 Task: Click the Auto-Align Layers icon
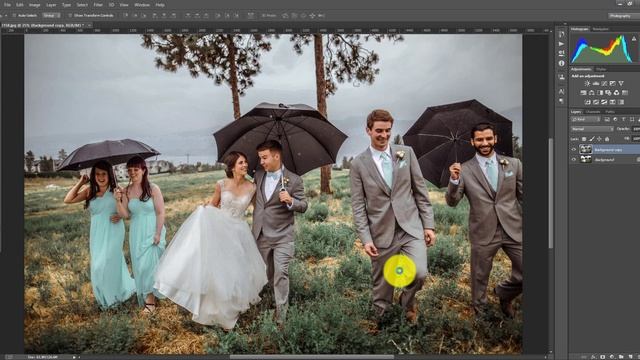pyautogui.click(x=252, y=15)
